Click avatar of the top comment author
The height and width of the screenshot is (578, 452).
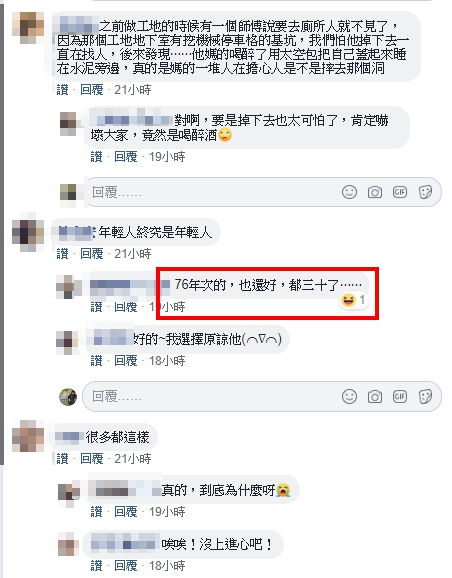[x=28, y=28]
